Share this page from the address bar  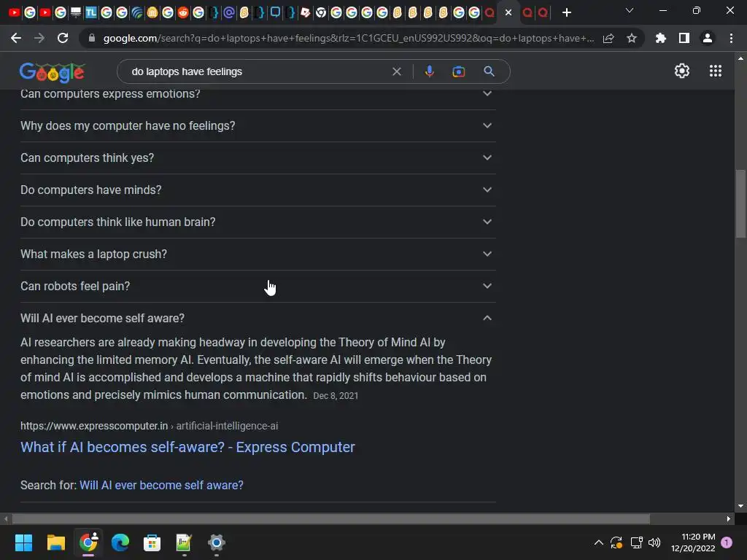tap(608, 39)
